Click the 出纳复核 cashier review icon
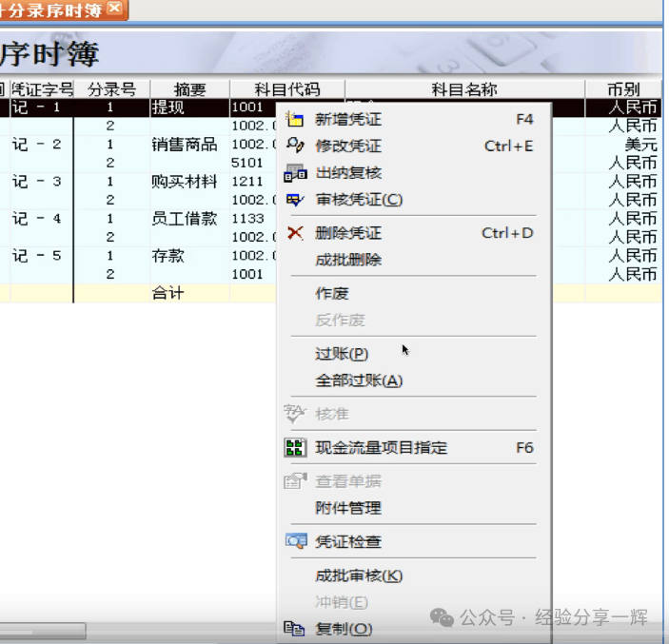 point(295,173)
